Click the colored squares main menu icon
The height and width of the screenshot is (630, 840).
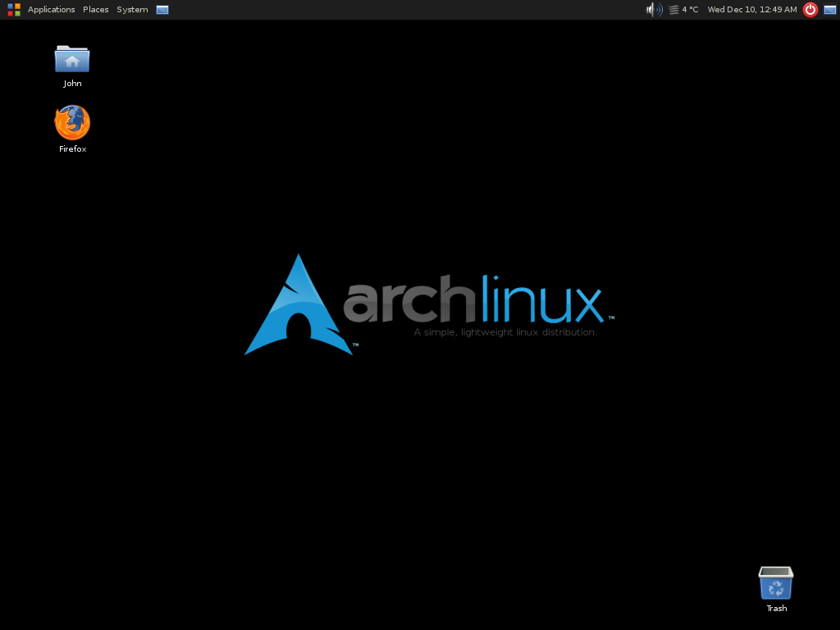(14, 10)
